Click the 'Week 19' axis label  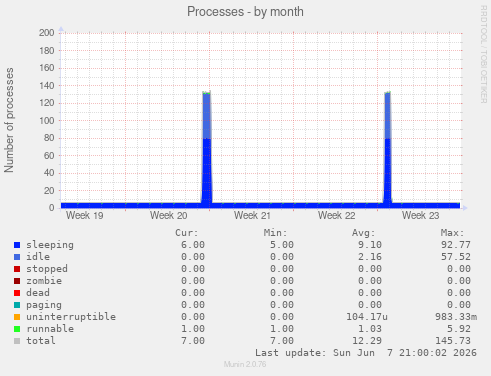pos(85,216)
